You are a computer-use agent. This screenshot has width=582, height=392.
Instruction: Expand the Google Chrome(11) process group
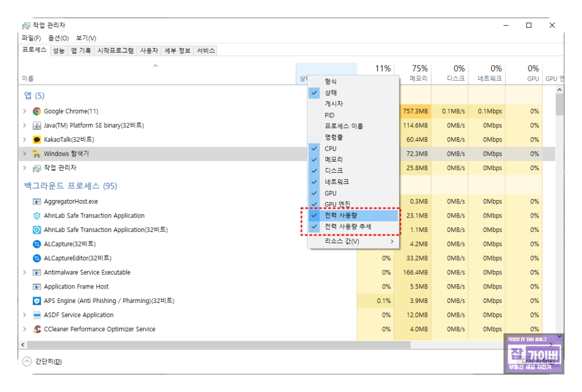(25, 111)
